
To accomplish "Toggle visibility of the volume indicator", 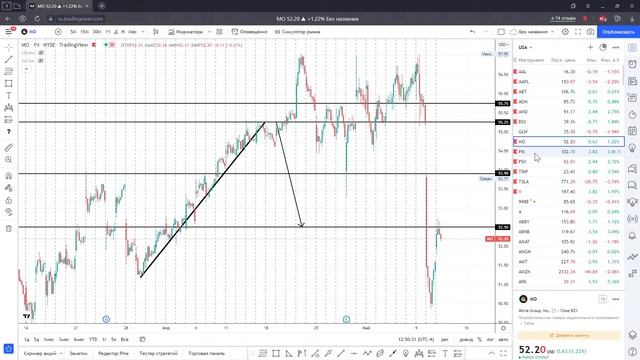I will tap(41, 53).
